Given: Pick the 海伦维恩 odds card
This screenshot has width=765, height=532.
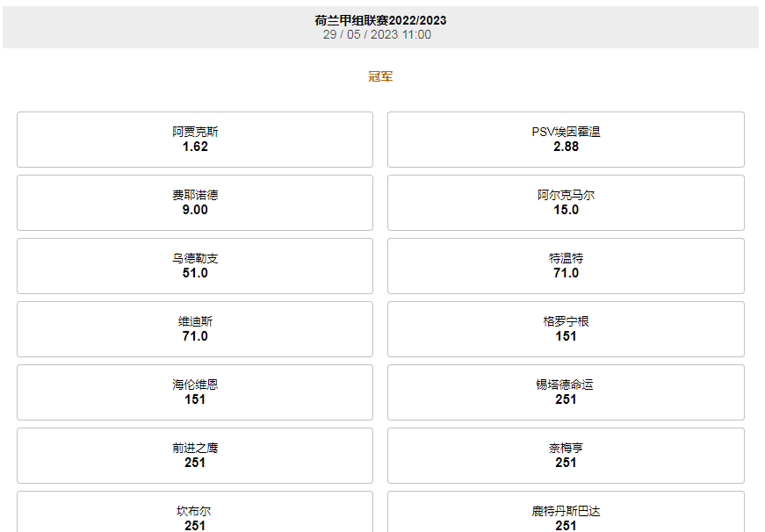Looking at the screenshot, I should pos(194,392).
